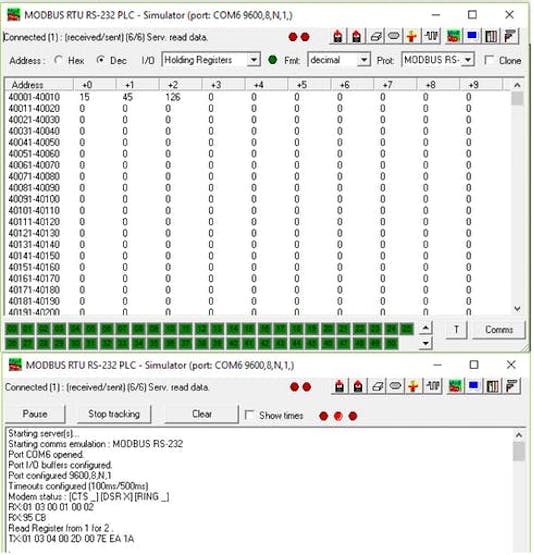
Task: Click the station tiles scroll down arrow
Action: click(x=426, y=343)
